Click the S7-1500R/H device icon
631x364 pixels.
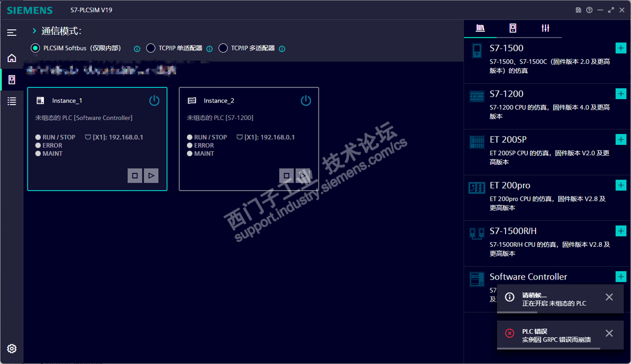(477, 233)
